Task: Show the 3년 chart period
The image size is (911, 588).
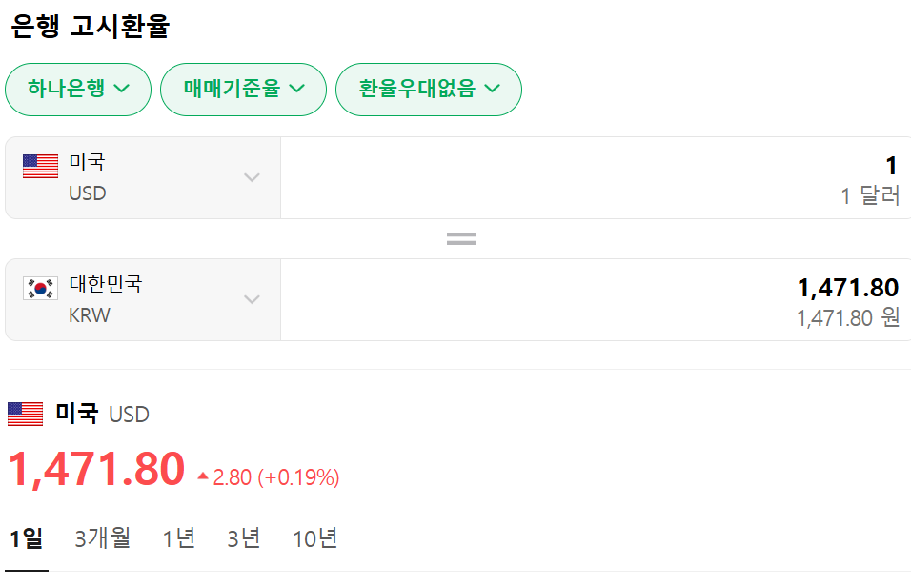Action: coord(244,538)
